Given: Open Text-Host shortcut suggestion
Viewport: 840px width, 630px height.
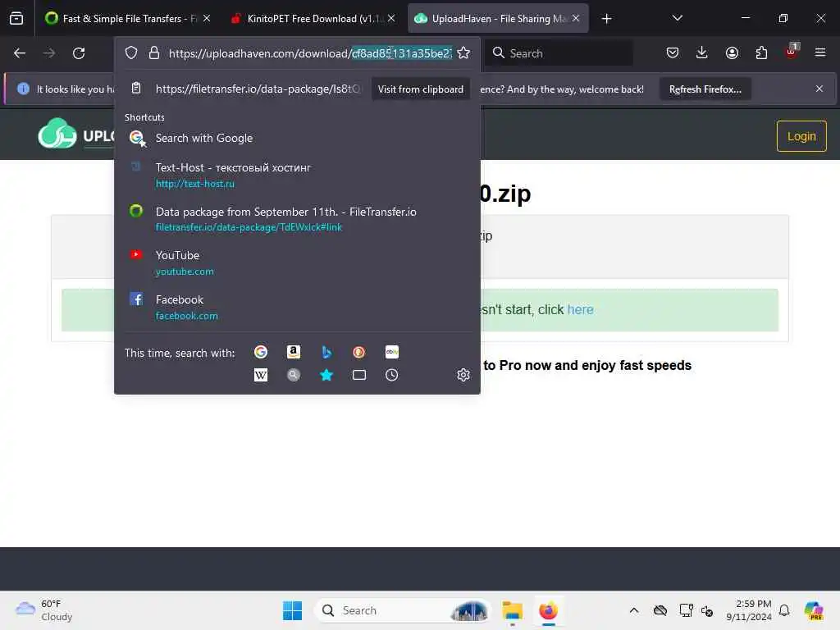Looking at the screenshot, I should (x=297, y=176).
